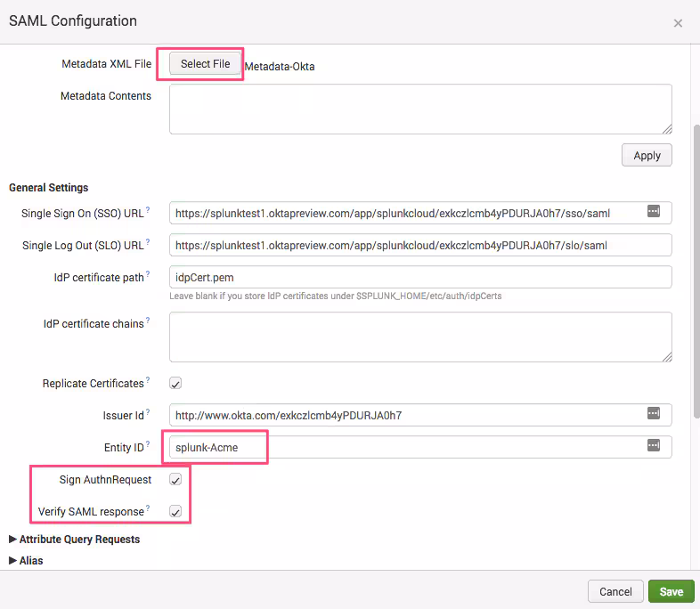Screen dimensions: 700x609
Task: Close the SAML Configuration dialog with X
Action: point(678,23)
